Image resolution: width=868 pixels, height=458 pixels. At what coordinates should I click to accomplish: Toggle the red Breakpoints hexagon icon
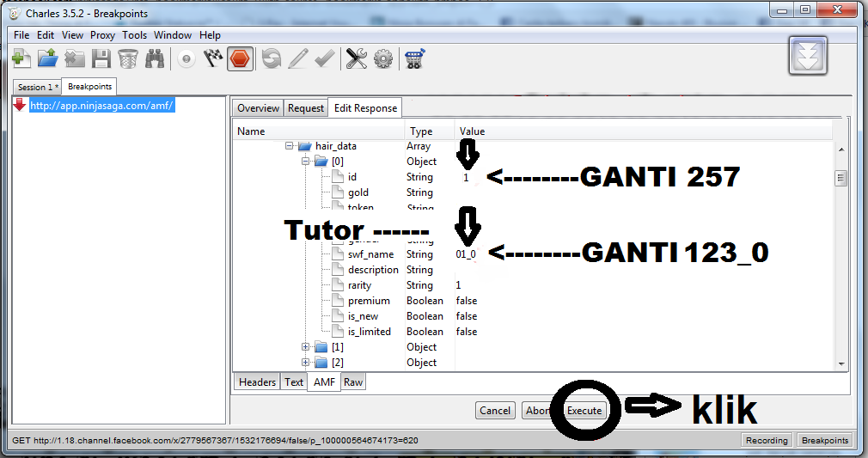[241, 58]
